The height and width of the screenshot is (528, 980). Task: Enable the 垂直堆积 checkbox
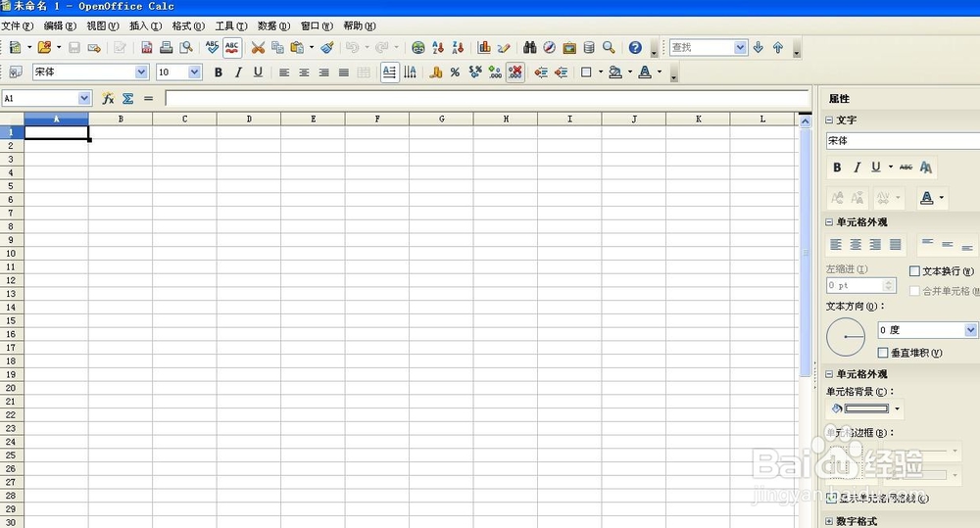[883, 353]
